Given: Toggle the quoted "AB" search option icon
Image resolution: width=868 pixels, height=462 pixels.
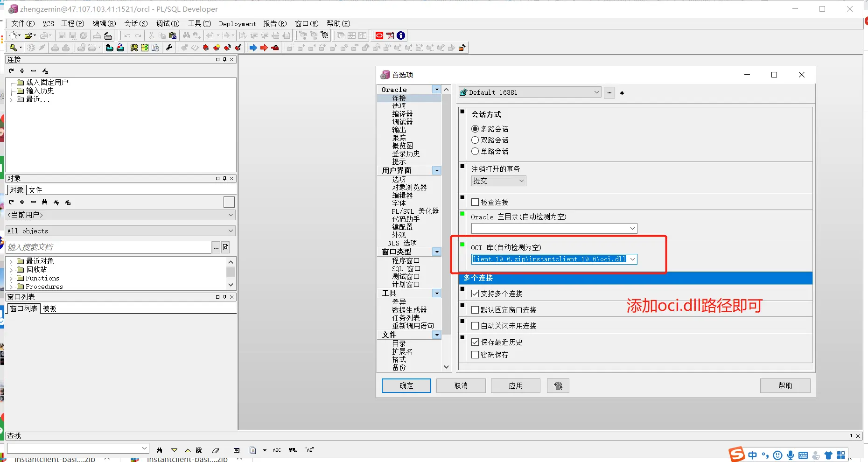Looking at the screenshot, I should coord(309,450).
